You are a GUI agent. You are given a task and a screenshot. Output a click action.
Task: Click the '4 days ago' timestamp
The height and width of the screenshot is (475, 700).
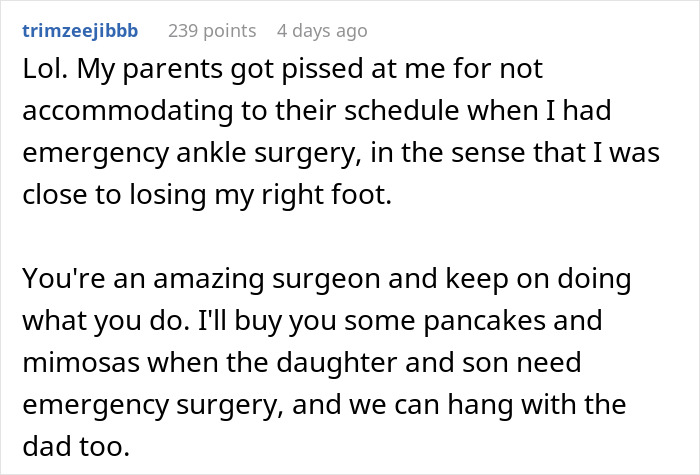tap(321, 31)
